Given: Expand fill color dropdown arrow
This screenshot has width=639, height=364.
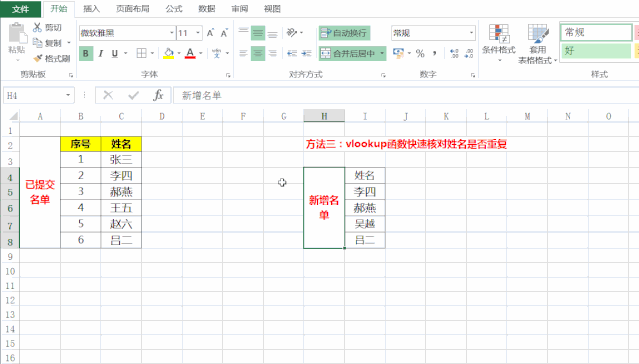Looking at the screenshot, I should tap(179, 53).
